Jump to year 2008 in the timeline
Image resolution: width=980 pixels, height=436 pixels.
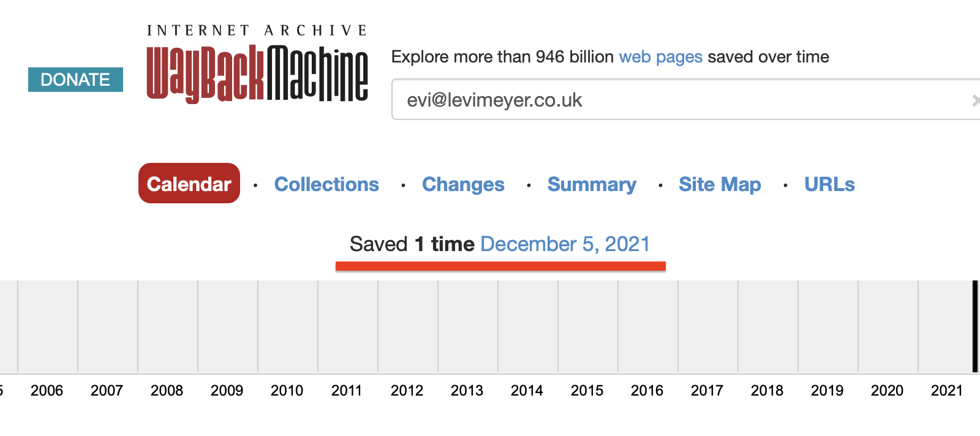pyautogui.click(x=167, y=390)
